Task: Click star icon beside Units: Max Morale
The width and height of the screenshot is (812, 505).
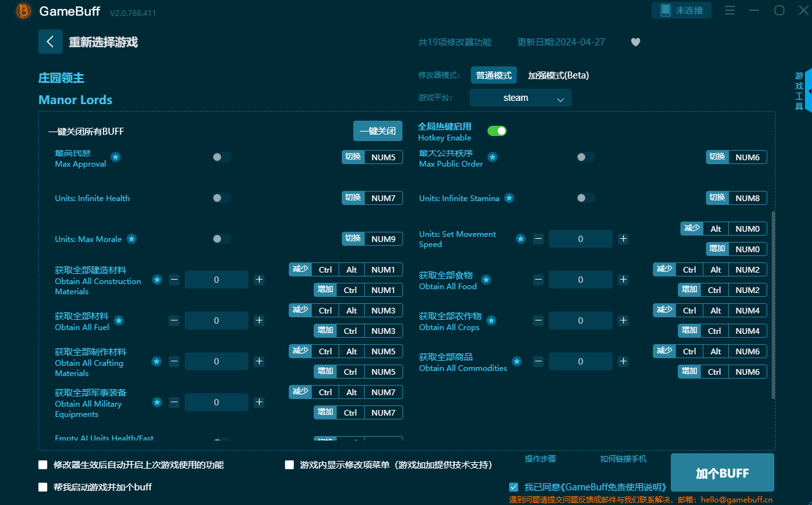Action: pos(132,239)
